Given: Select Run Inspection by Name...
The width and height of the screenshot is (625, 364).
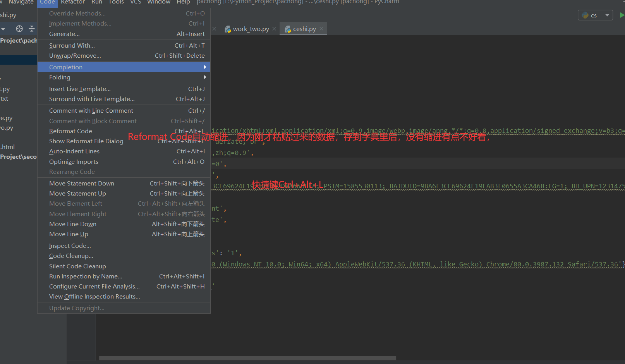Looking at the screenshot, I should pyautogui.click(x=124, y=276).
